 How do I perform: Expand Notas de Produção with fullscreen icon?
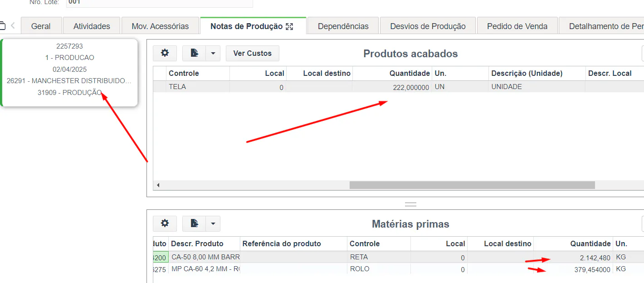click(289, 26)
